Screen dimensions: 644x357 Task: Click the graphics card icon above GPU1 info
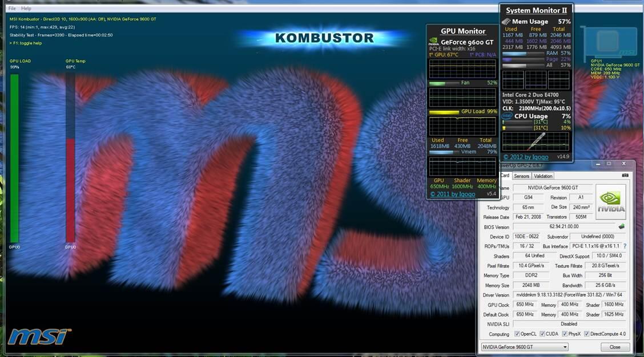(610, 43)
